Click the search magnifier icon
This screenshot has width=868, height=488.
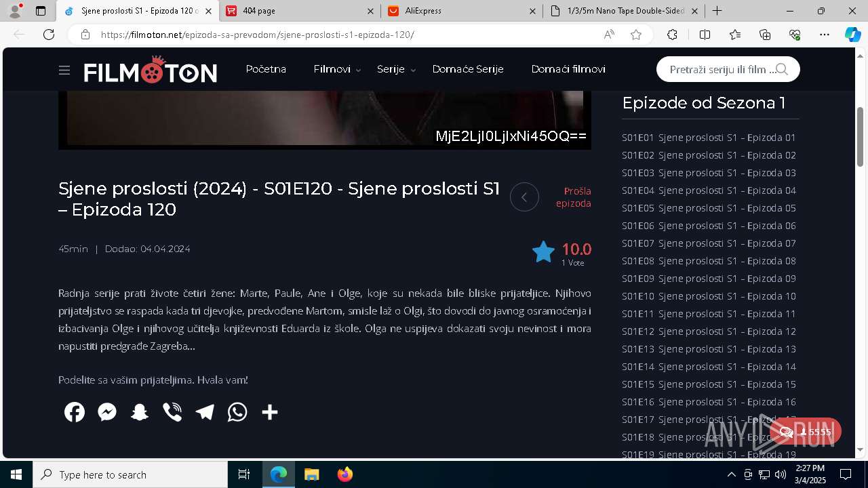click(781, 69)
